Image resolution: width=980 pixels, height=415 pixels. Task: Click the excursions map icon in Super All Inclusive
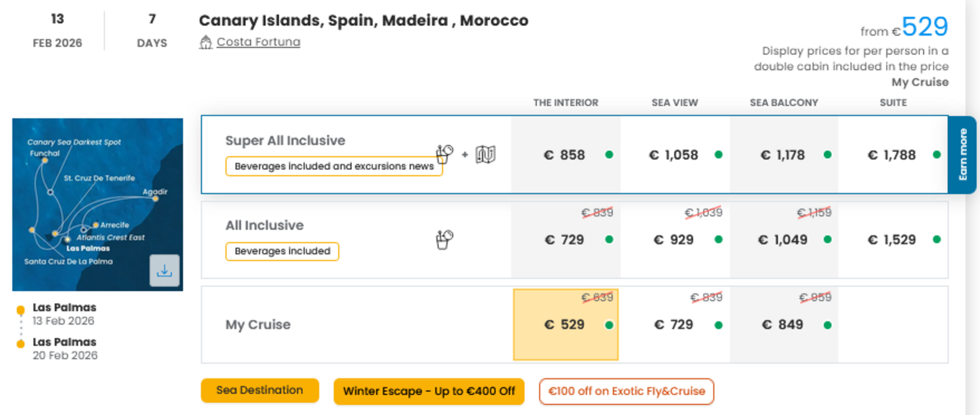486,154
